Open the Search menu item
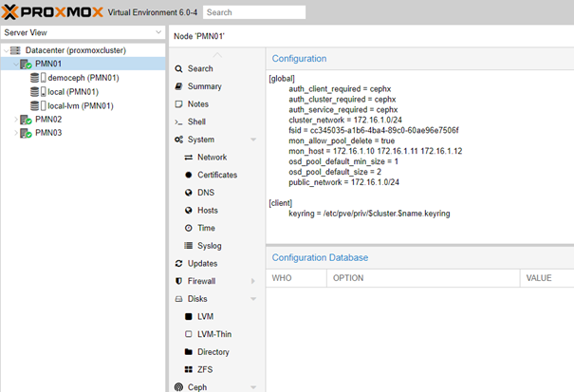Screen dimensions: 574x392 (x=200, y=68)
